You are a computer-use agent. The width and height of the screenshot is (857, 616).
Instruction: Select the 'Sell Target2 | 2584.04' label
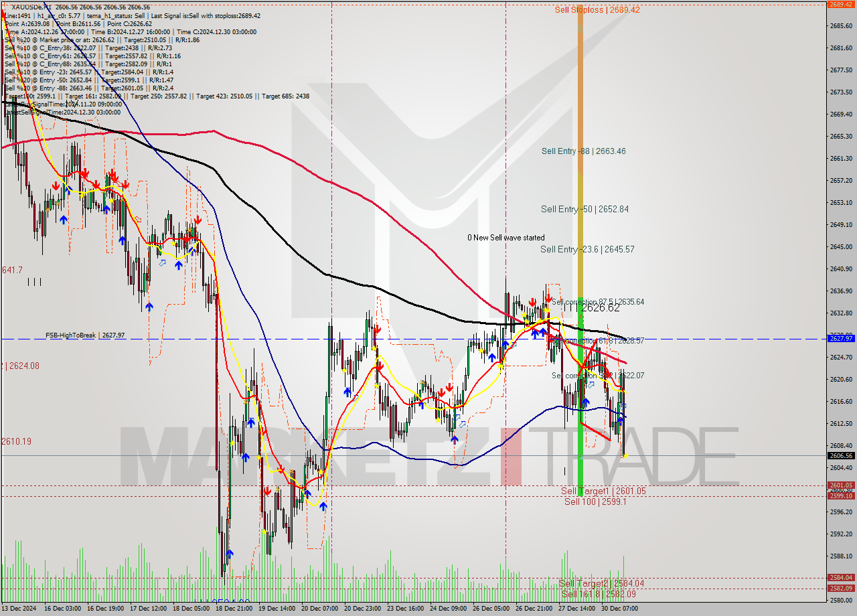(x=601, y=583)
